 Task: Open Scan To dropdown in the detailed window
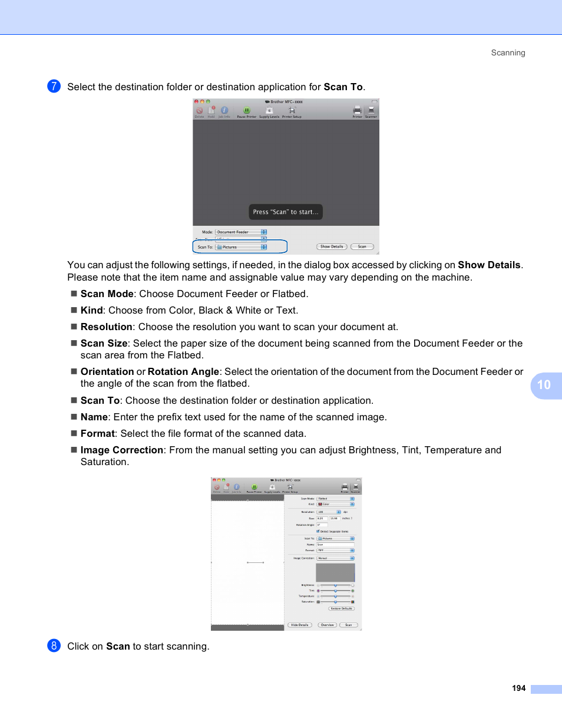336,538
